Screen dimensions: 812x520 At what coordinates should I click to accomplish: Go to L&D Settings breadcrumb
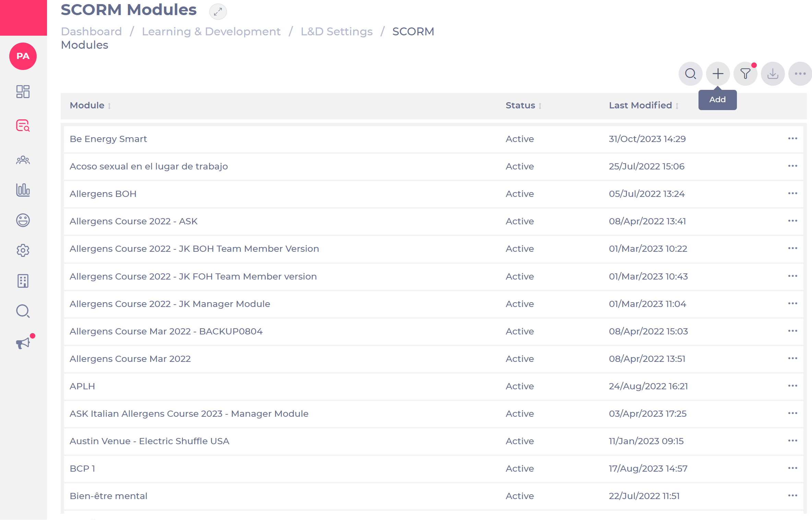click(x=336, y=31)
